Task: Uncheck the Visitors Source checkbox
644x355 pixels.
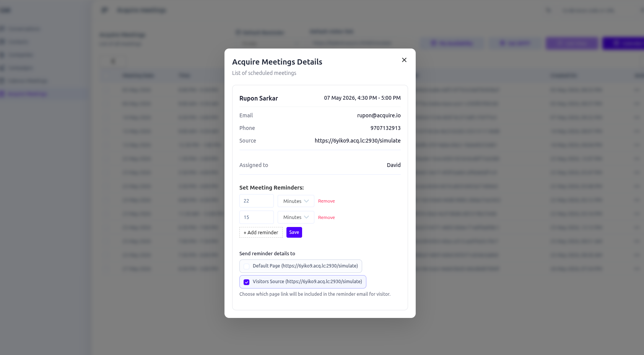Action: point(247,282)
